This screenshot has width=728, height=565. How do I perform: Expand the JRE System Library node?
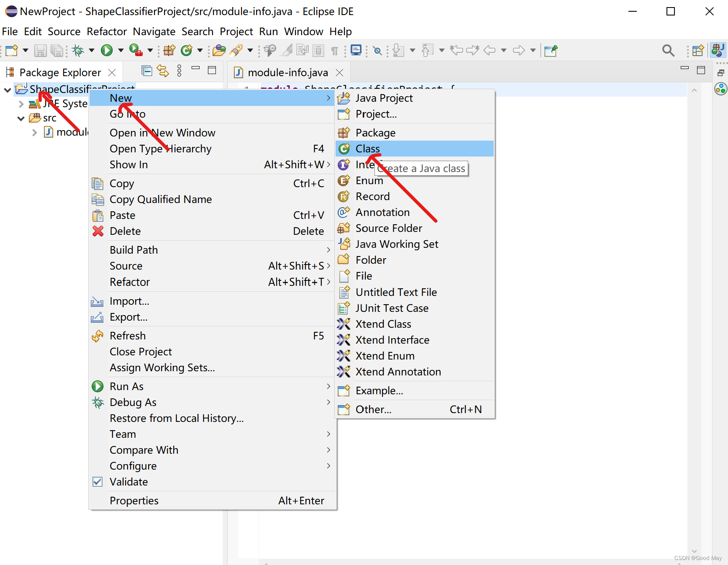point(21,104)
